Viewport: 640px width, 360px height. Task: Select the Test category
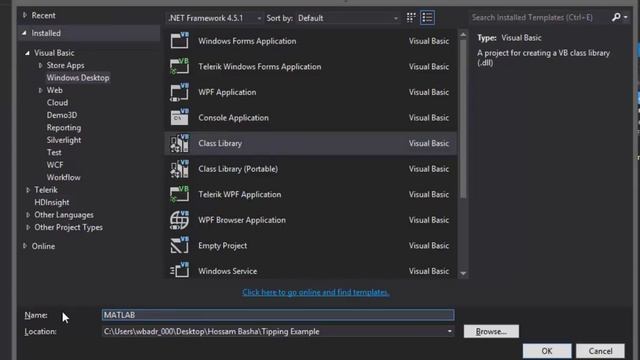[54, 152]
